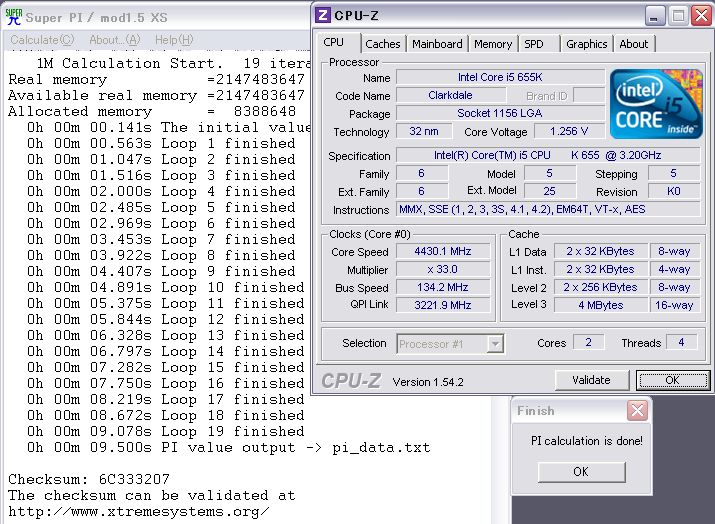Click the Super PI app icon

[x=14, y=17]
